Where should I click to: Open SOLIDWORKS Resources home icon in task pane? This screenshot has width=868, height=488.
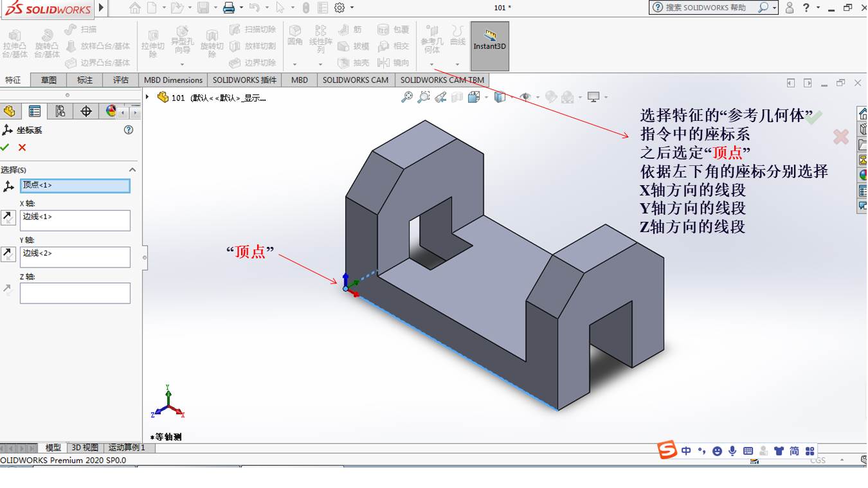(x=863, y=114)
